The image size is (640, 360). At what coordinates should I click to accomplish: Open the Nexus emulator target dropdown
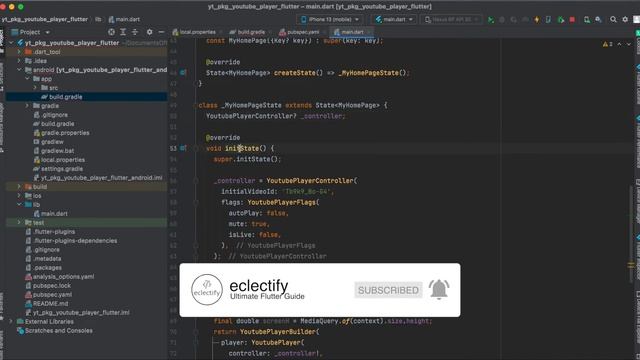pos(451,19)
